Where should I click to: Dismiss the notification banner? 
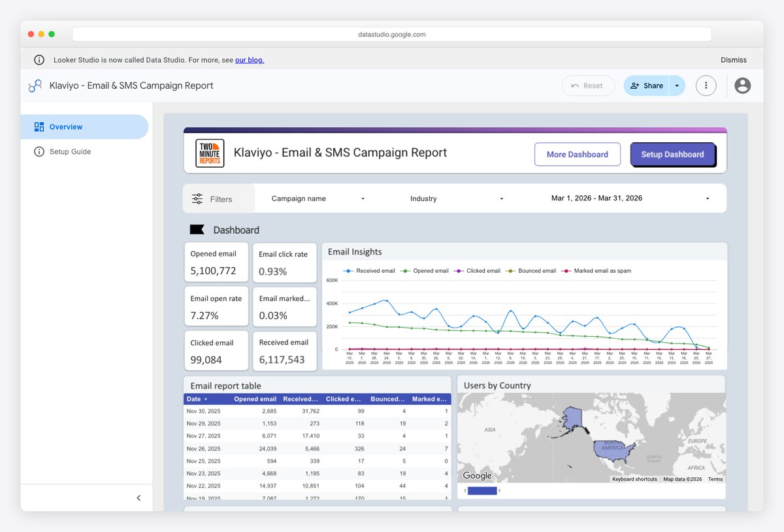pos(734,60)
